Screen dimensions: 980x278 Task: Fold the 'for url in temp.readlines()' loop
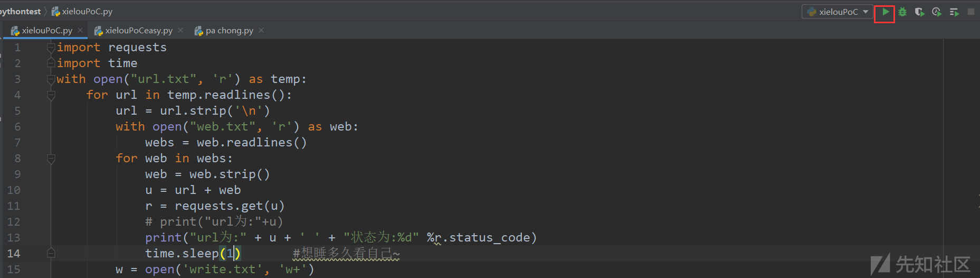click(x=51, y=95)
